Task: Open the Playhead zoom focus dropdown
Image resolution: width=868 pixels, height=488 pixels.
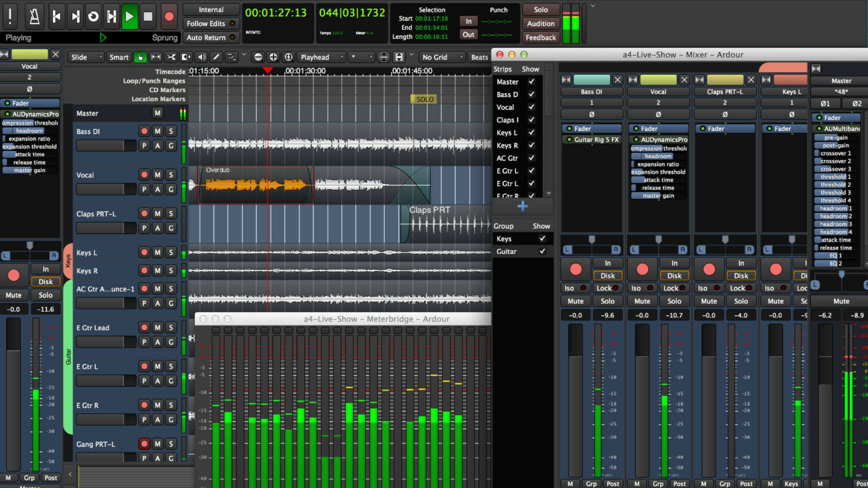Action: [322, 57]
